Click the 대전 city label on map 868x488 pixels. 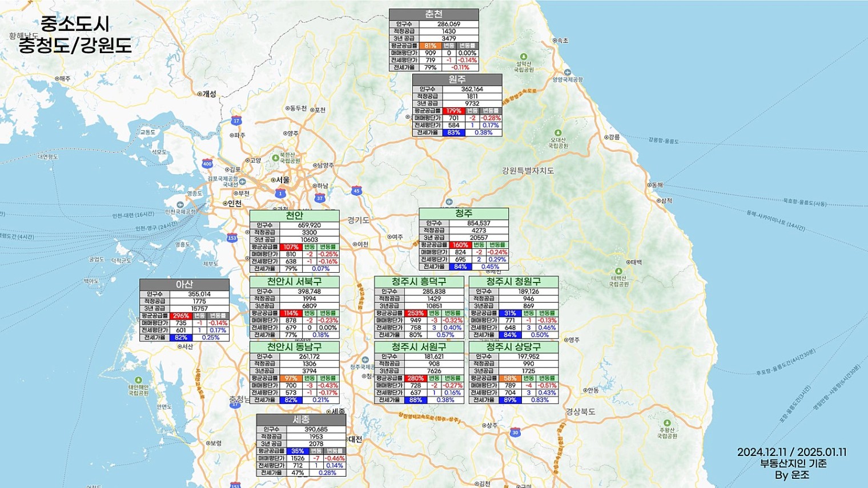pyautogui.click(x=355, y=439)
